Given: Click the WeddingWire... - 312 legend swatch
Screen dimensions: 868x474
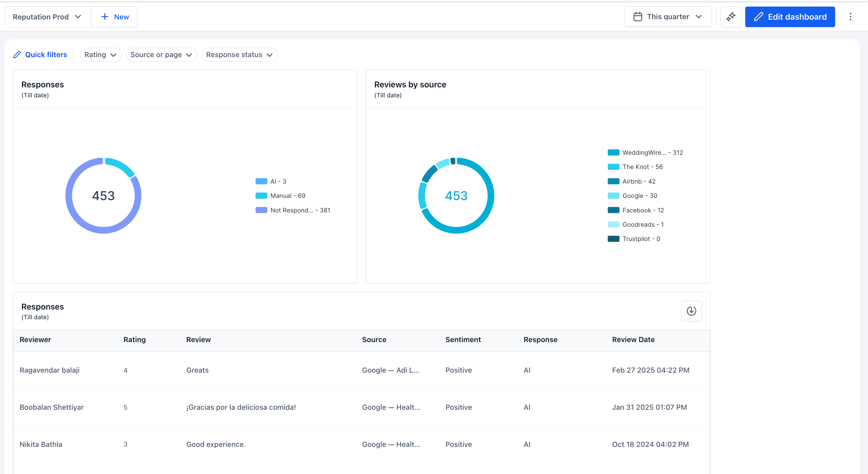Looking at the screenshot, I should pyautogui.click(x=613, y=152).
